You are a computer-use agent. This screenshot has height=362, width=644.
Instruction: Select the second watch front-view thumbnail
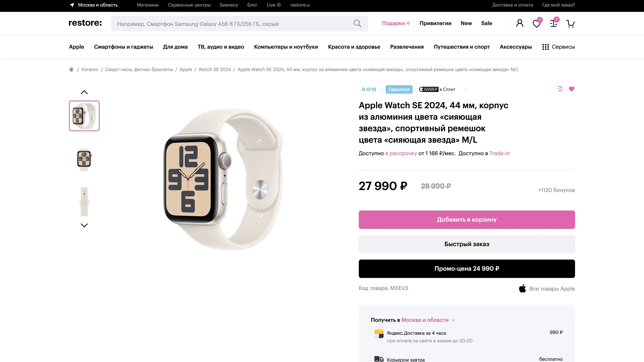[84, 159]
